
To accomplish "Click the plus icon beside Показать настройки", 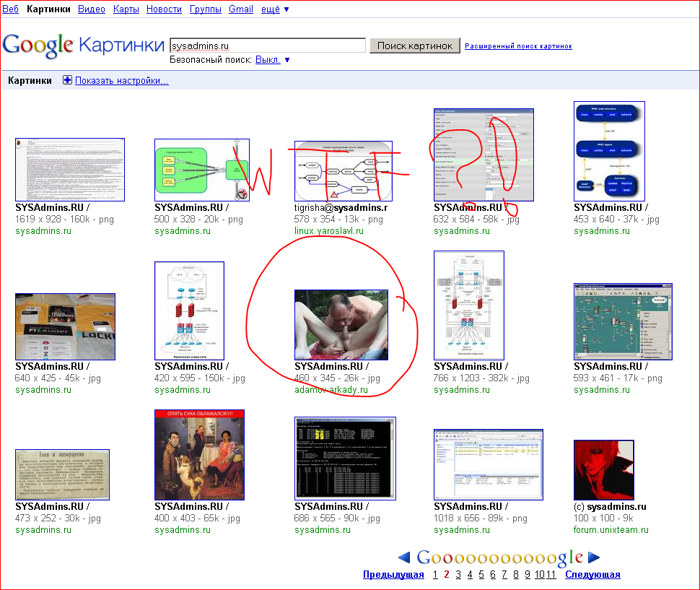I will [67, 80].
